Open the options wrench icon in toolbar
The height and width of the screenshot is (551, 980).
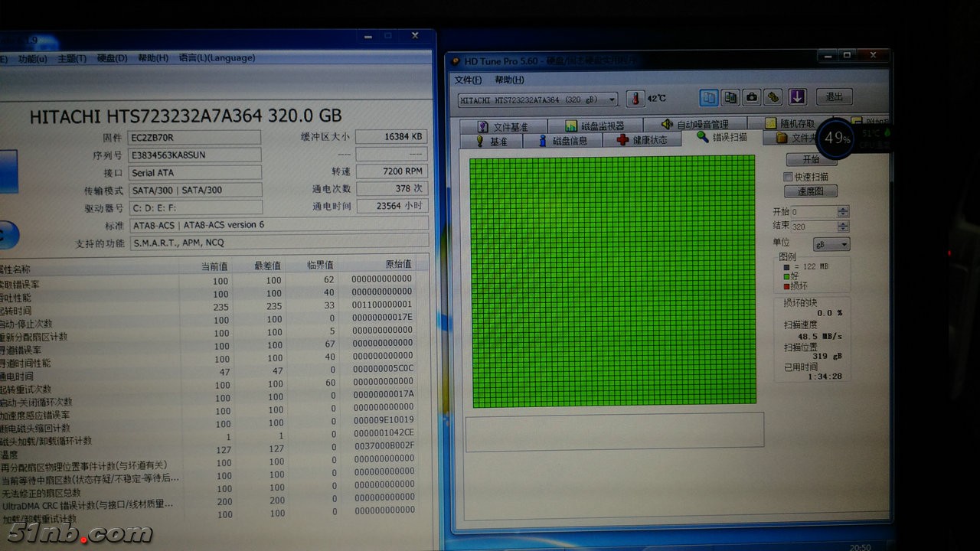coord(773,97)
